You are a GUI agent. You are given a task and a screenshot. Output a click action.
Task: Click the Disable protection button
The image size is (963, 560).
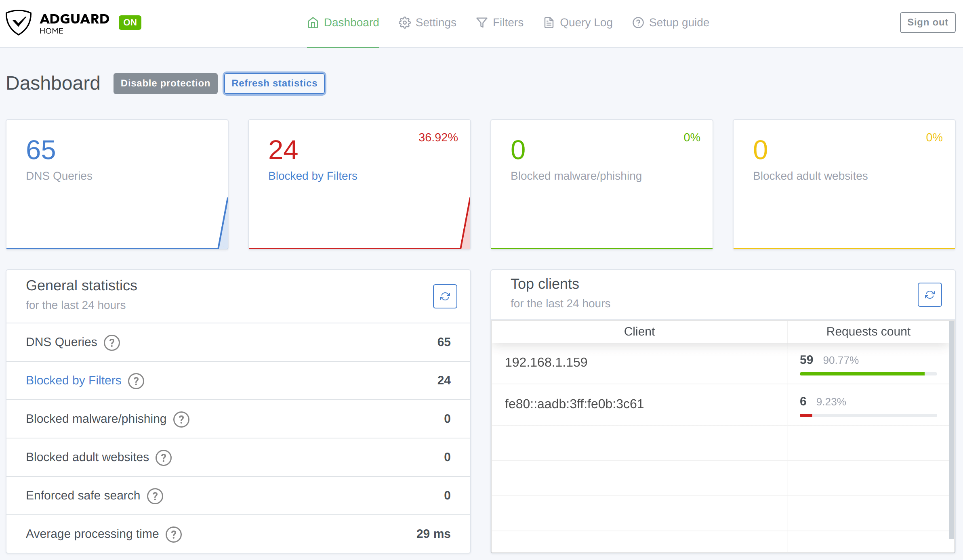[165, 84]
